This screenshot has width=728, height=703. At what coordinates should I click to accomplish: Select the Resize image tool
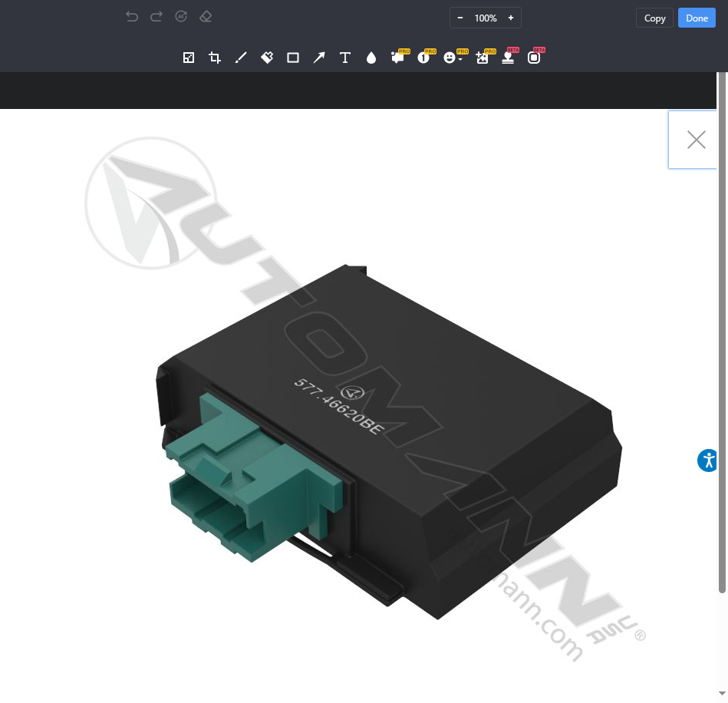point(189,58)
